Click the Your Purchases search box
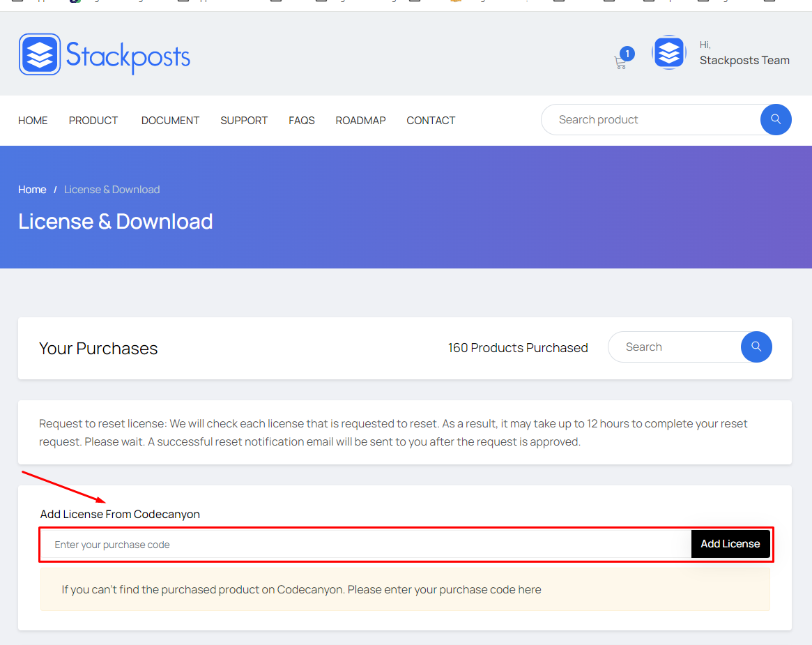Image resolution: width=812 pixels, height=645 pixels. click(x=673, y=347)
